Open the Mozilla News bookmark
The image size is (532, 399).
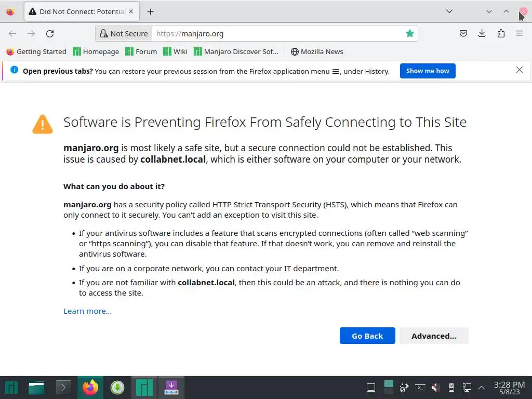coord(317,51)
